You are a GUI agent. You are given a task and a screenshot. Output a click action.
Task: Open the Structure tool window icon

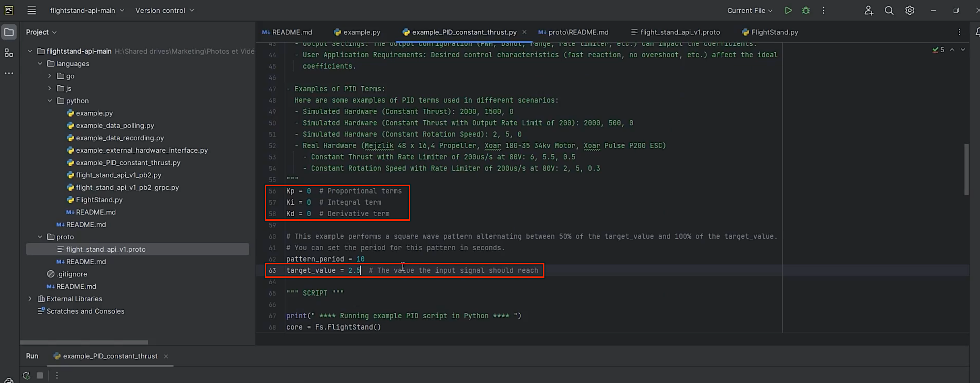[9, 53]
